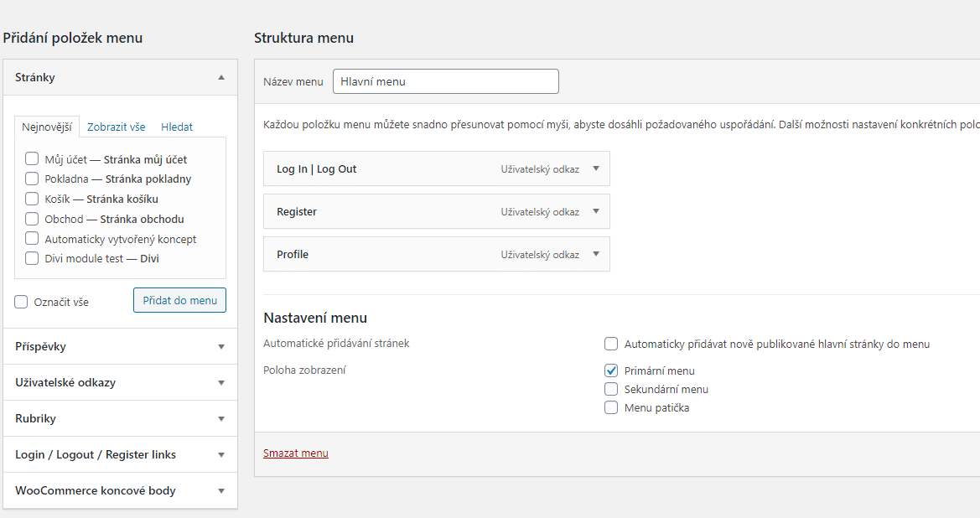The width and height of the screenshot is (980, 518).
Task: Check the Obchod page checkbox
Action: [x=32, y=219]
